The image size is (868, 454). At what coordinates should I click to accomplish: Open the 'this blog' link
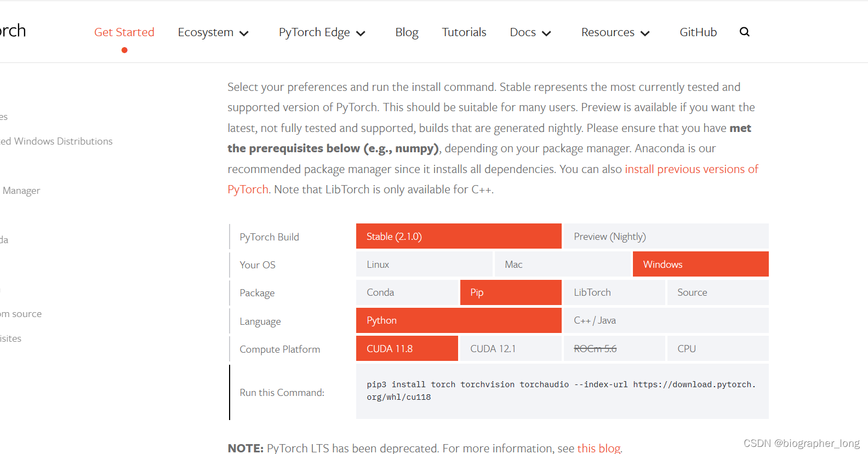pyautogui.click(x=598, y=448)
